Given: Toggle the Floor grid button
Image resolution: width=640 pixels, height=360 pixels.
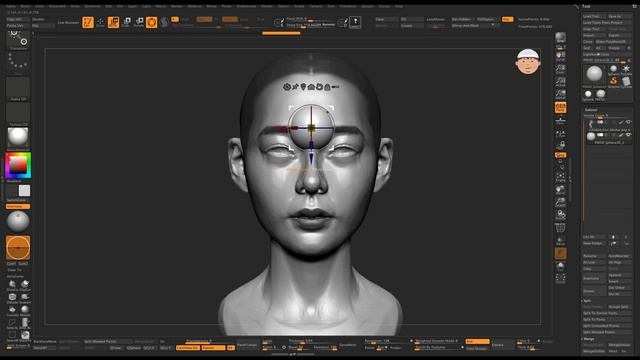Looking at the screenshot, I should point(560,121).
